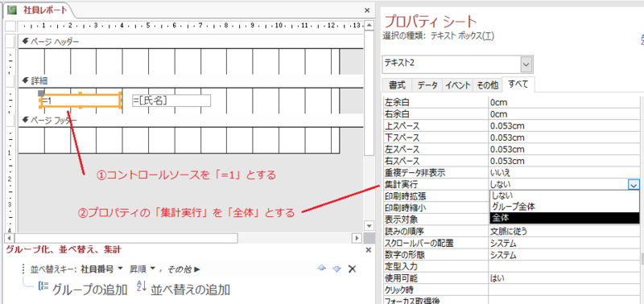Select the =1 text box control

[81, 101]
